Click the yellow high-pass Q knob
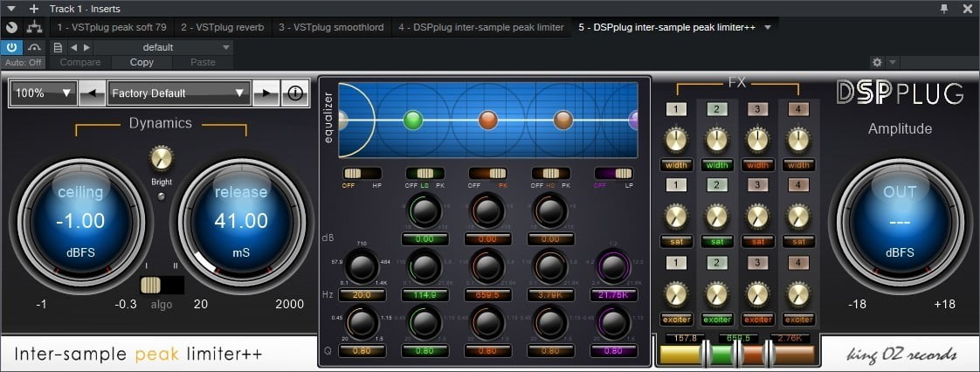Viewport: 980px width, 372px height. click(x=362, y=323)
